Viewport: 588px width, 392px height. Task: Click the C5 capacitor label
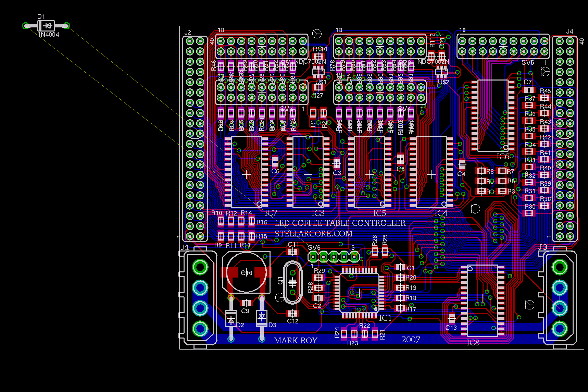tap(401, 169)
